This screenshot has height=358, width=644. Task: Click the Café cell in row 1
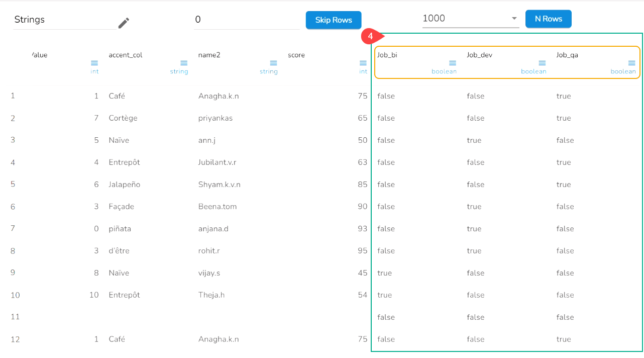click(x=117, y=96)
